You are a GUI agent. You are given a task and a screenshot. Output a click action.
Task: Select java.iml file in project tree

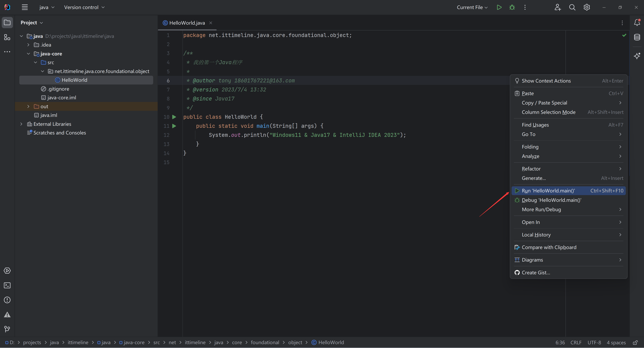click(45, 115)
